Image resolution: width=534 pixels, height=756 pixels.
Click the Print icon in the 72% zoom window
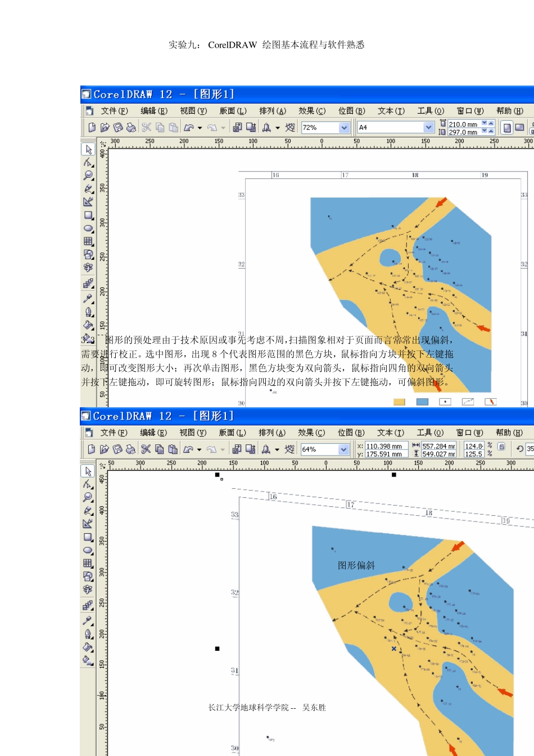click(x=131, y=128)
